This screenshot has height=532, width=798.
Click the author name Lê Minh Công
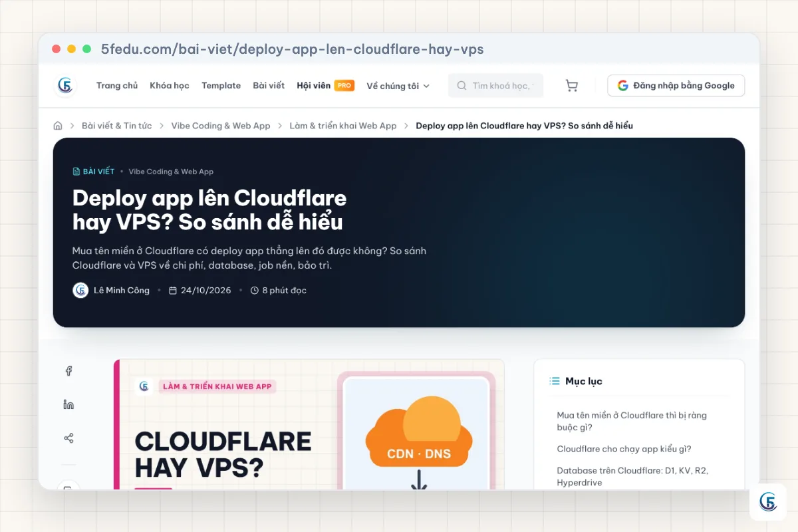pos(122,291)
